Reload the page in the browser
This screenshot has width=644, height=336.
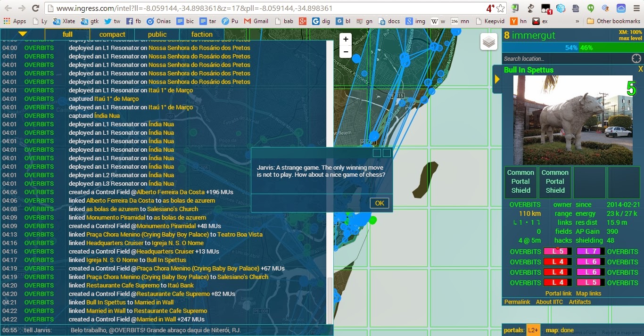click(35, 8)
